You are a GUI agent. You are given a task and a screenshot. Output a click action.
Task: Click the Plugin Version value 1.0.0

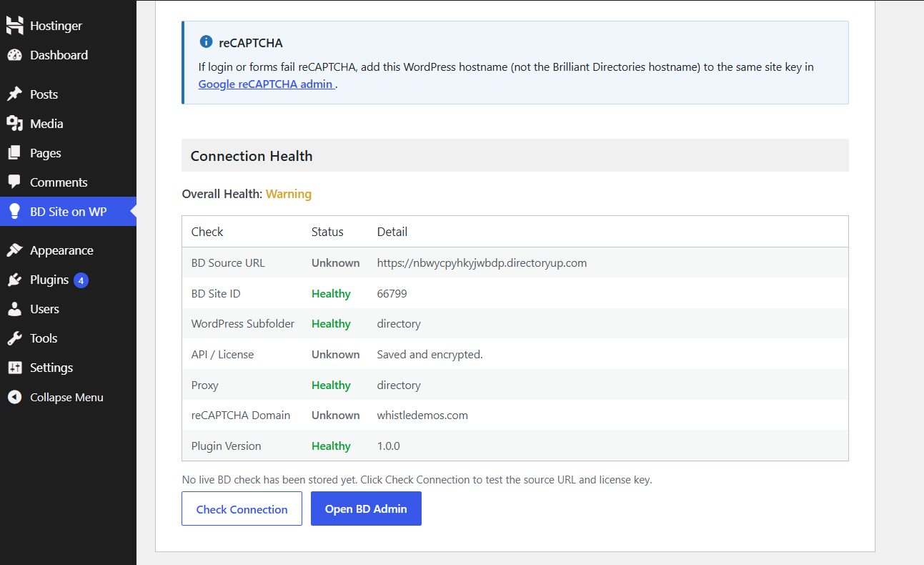[389, 446]
